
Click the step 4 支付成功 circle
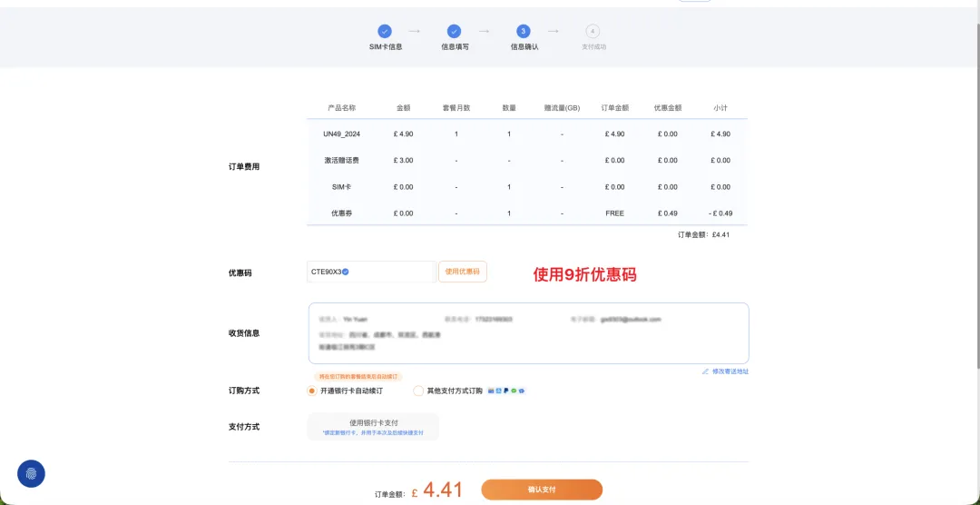click(x=593, y=31)
